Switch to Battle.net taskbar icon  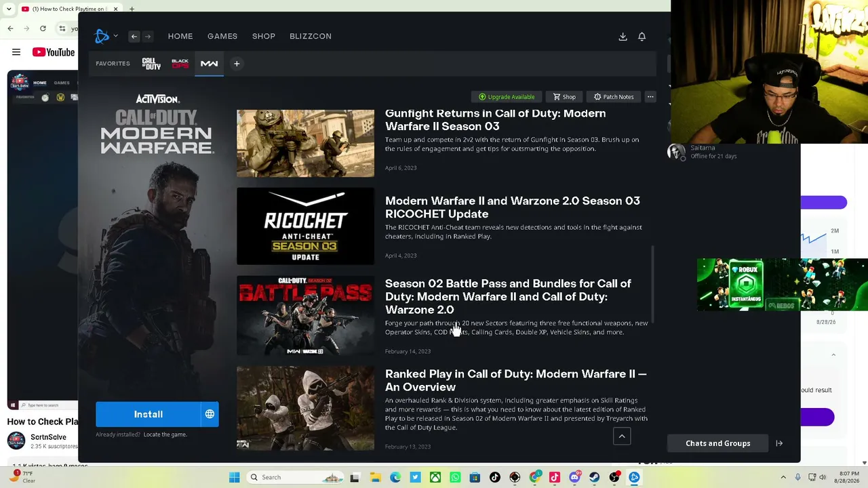click(x=635, y=477)
